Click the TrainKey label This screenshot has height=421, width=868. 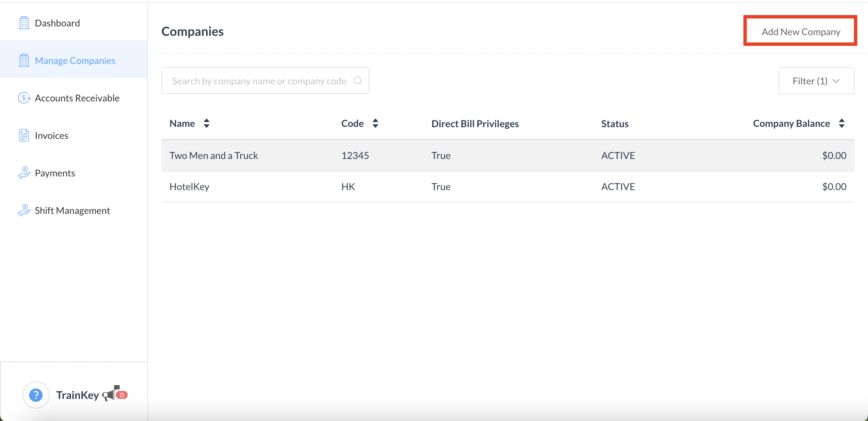tap(77, 395)
